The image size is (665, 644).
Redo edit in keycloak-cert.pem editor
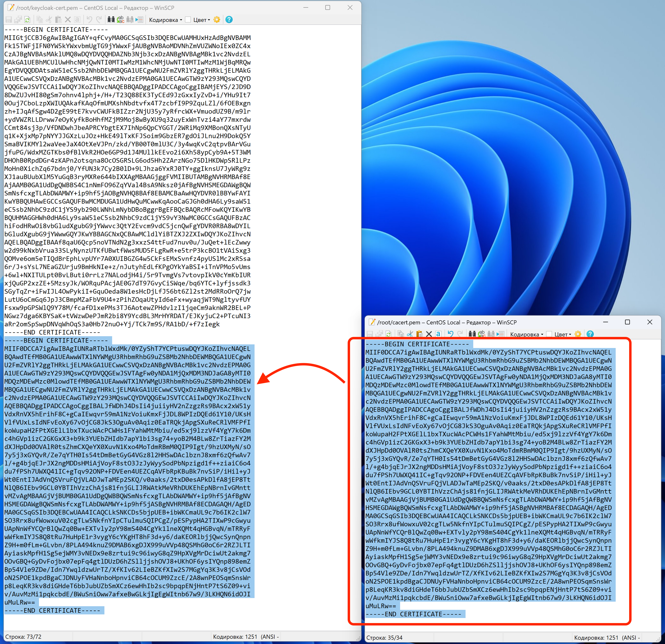pos(99,20)
